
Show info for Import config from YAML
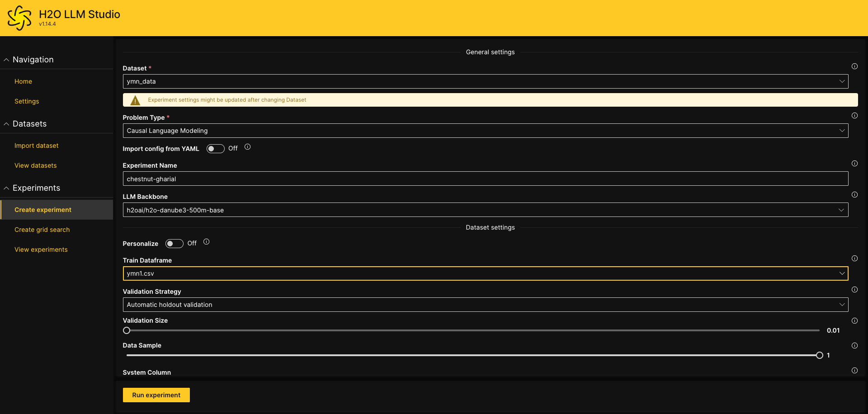point(247,147)
